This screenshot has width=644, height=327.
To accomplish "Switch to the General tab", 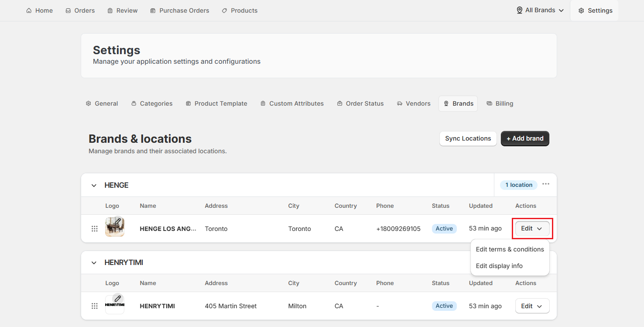I will click(x=102, y=103).
